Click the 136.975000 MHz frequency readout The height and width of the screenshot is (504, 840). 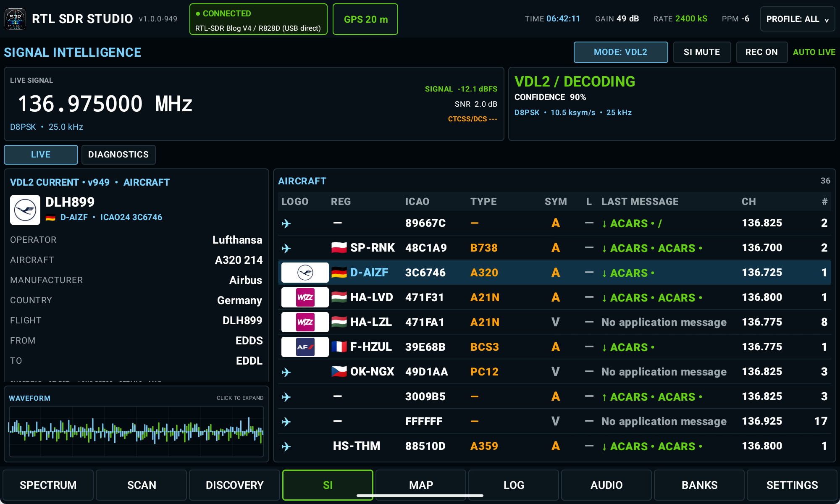tap(105, 104)
